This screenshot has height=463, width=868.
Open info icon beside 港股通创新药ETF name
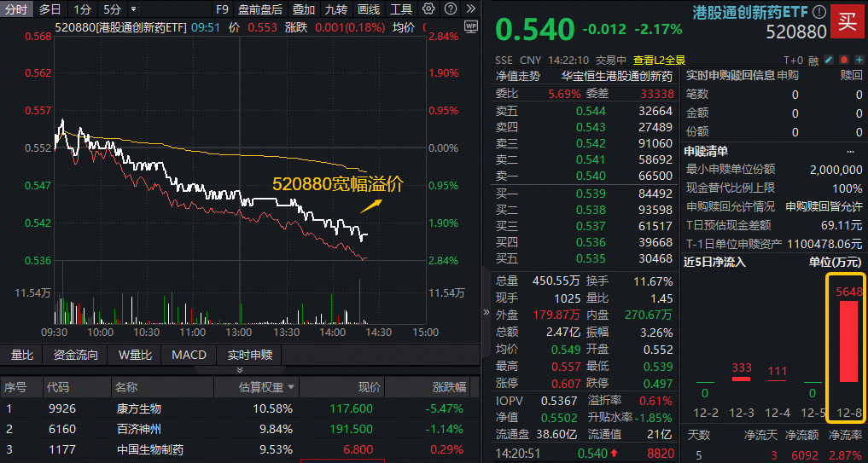819,12
